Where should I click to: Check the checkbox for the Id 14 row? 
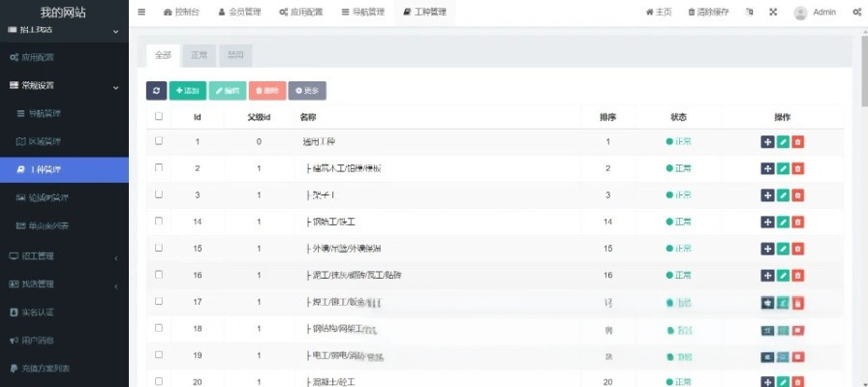coord(159,222)
